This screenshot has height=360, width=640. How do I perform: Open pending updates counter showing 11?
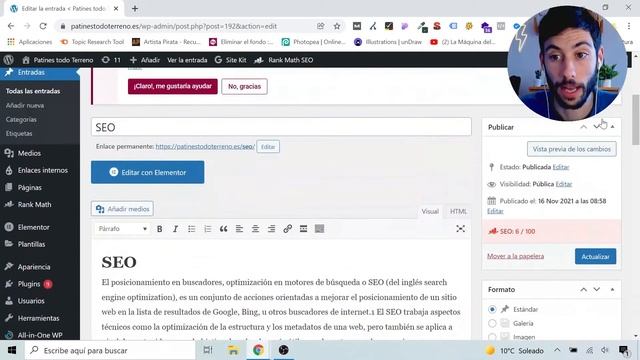tap(111, 60)
